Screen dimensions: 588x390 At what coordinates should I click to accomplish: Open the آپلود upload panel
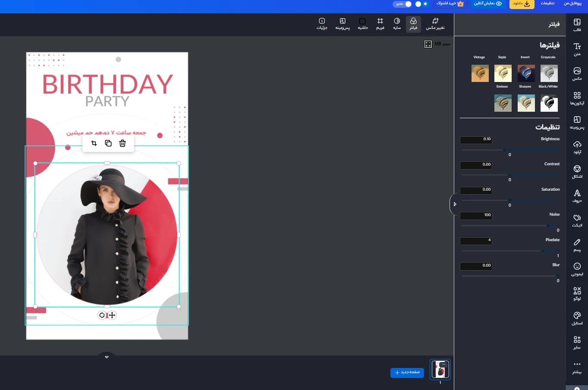tap(577, 147)
